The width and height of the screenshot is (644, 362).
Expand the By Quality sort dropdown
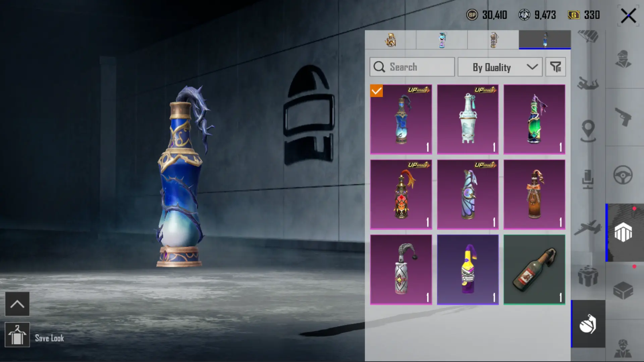(500, 67)
